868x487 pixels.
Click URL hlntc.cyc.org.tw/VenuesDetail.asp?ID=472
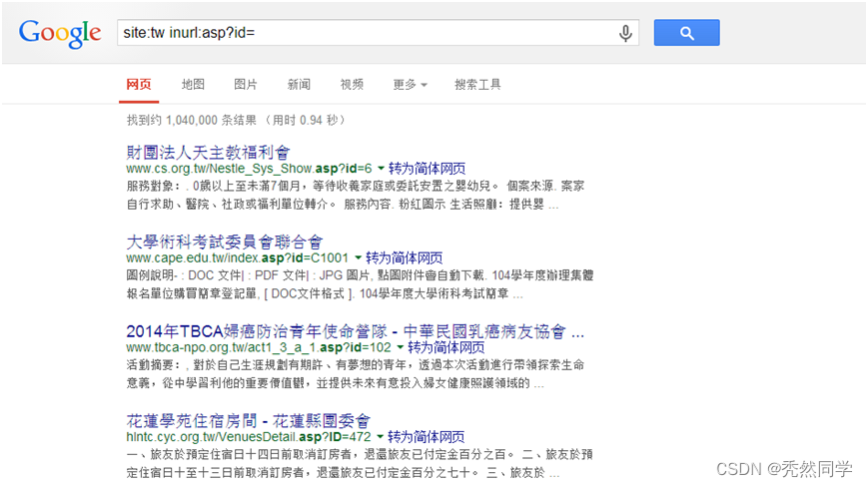click(249, 437)
